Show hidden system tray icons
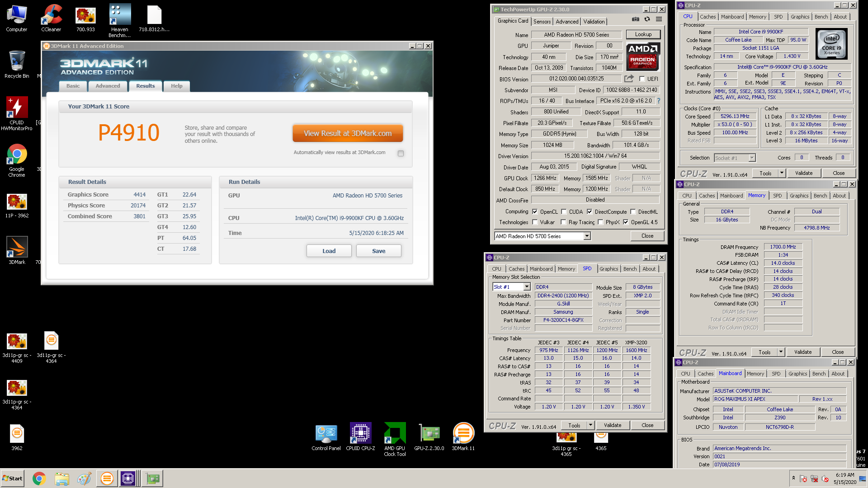Screen dimensions: 868x488 [793, 478]
